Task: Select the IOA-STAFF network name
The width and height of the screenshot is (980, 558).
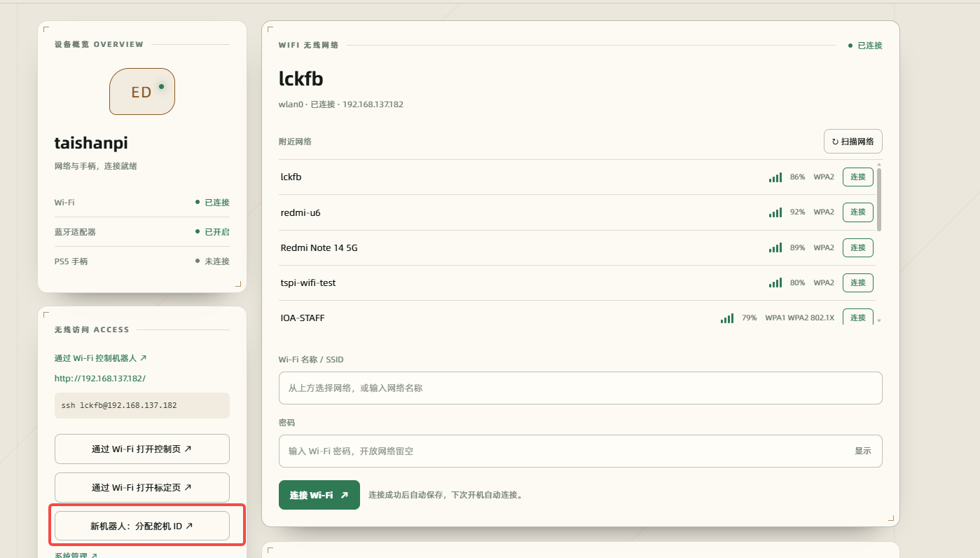Action: [303, 318]
